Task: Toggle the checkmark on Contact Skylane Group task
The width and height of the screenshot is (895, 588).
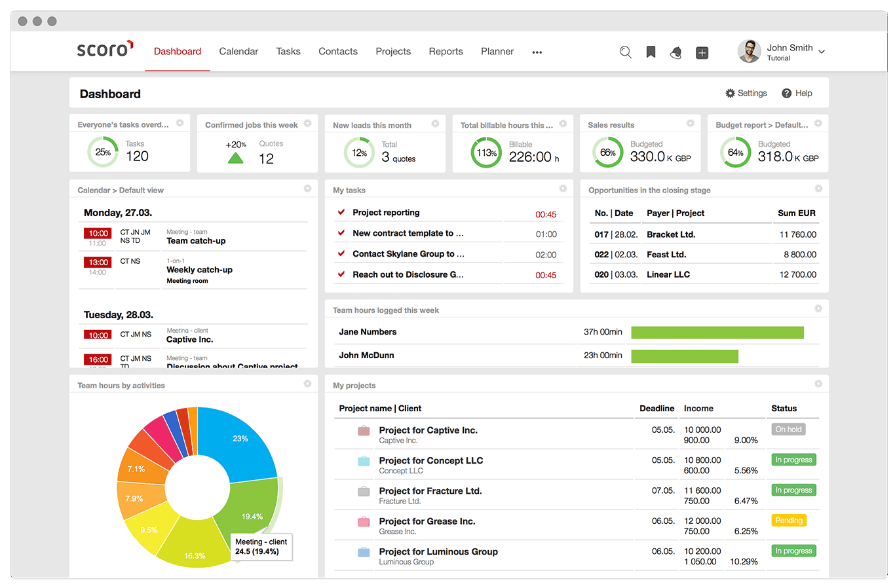Action: coord(341,253)
